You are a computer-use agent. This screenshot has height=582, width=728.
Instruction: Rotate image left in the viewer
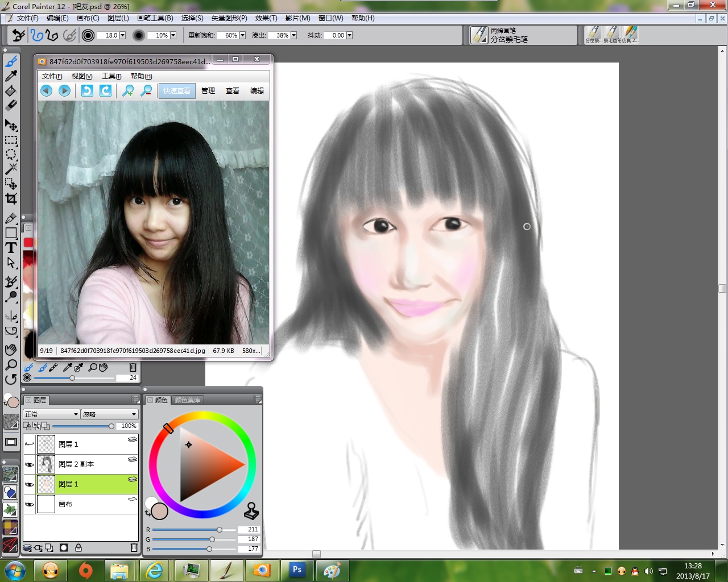[x=87, y=90]
